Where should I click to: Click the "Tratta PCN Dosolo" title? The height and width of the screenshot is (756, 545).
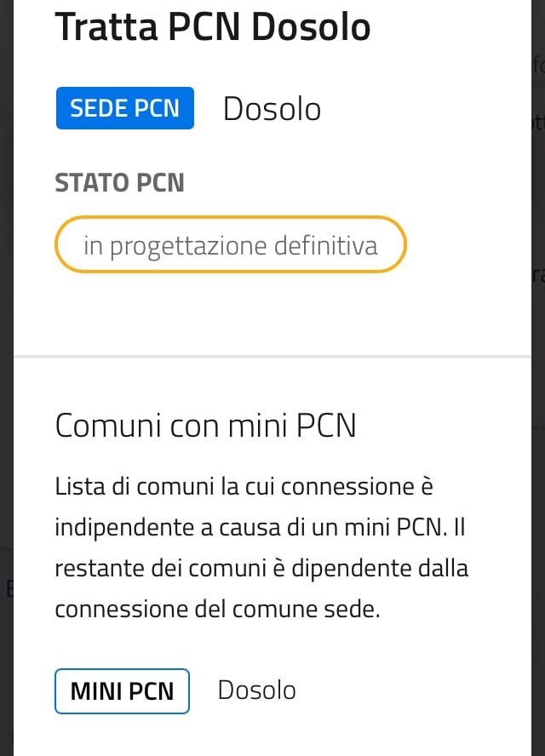213,27
